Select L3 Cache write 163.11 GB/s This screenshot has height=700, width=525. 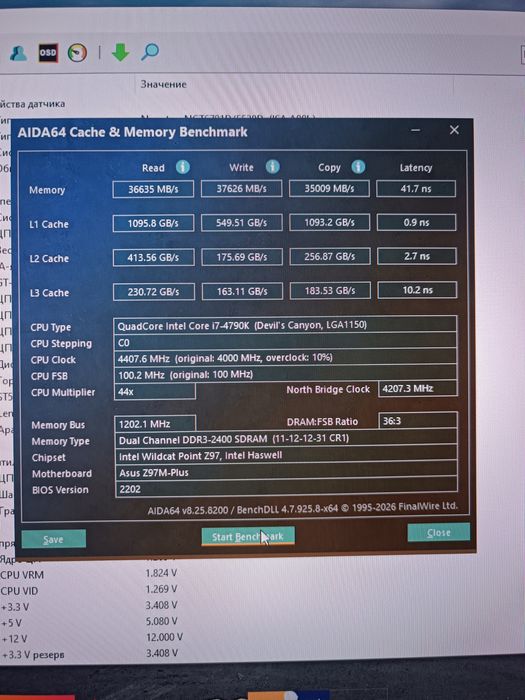click(x=242, y=292)
